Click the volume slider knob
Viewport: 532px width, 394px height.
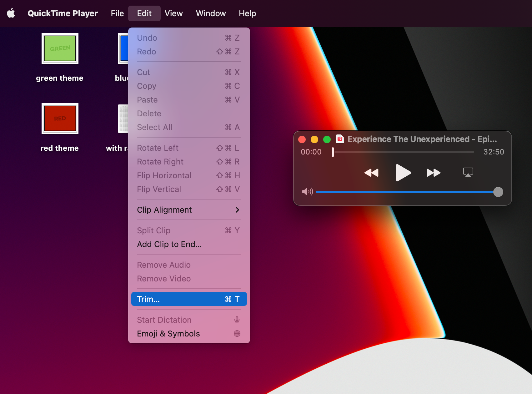tap(498, 192)
